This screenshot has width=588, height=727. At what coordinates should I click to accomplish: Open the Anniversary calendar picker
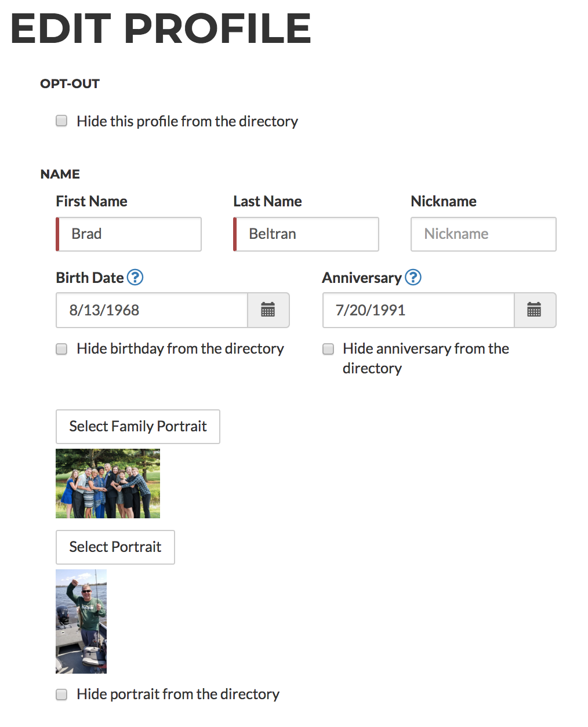click(534, 310)
